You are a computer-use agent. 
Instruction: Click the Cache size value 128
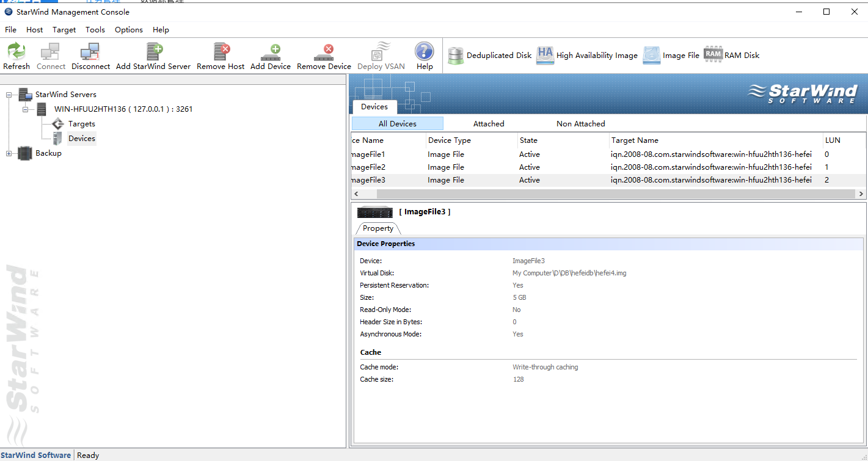coord(518,379)
